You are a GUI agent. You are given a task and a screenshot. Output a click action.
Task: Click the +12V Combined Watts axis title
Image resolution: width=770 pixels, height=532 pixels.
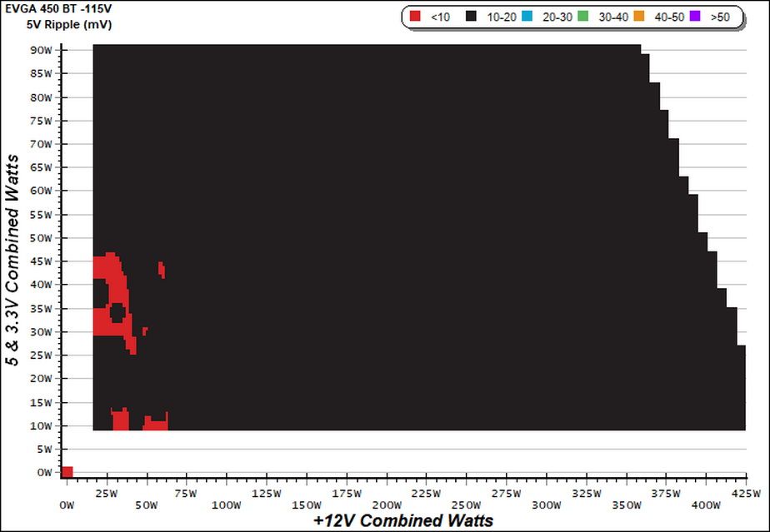(403, 520)
